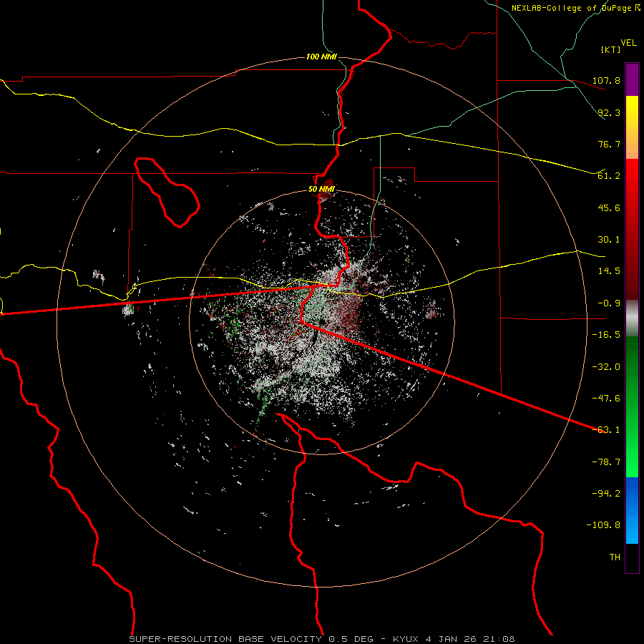The width and height of the screenshot is (644, 644).
Task: Click the 50 NMI range ring label
Action: [321, 190]
